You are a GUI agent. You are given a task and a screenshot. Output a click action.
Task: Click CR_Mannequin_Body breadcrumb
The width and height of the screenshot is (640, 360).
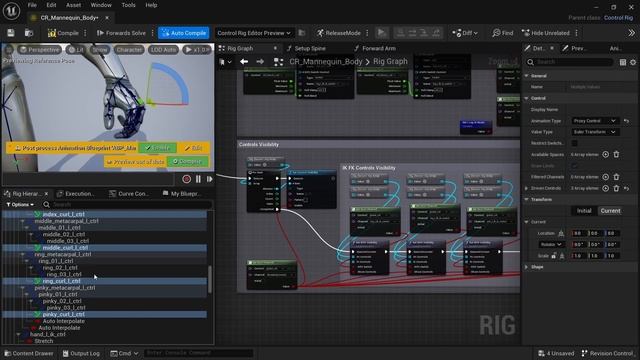coord(326,62)
